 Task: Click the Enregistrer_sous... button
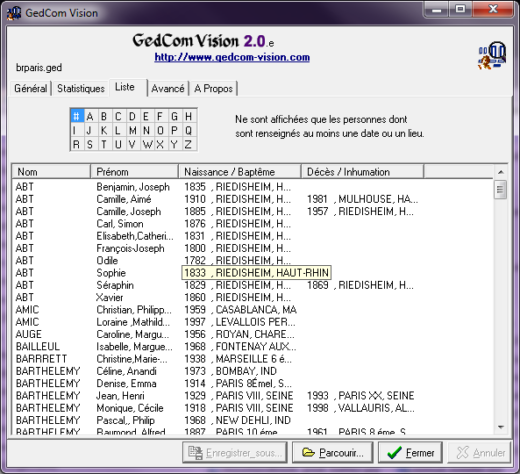(235, 453)
